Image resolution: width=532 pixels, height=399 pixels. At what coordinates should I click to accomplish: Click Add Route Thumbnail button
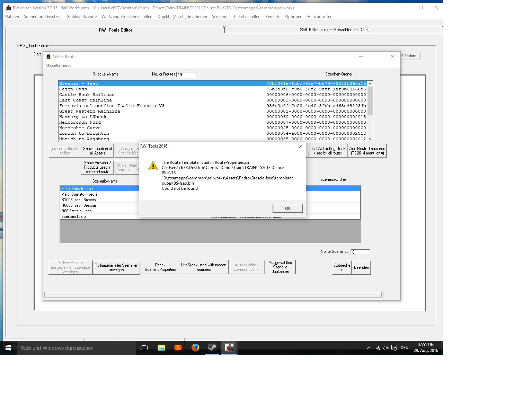coord(367,151)
